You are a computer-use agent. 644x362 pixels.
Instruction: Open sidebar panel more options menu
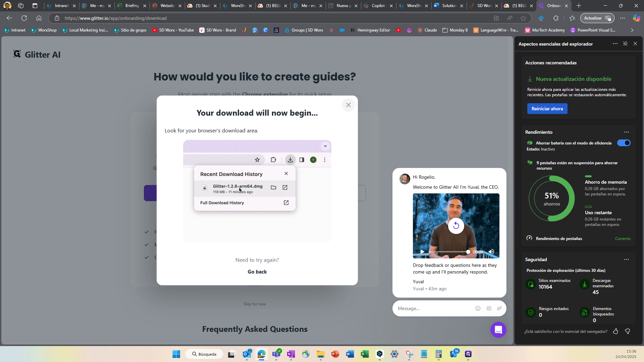click(x=615, y=44)
